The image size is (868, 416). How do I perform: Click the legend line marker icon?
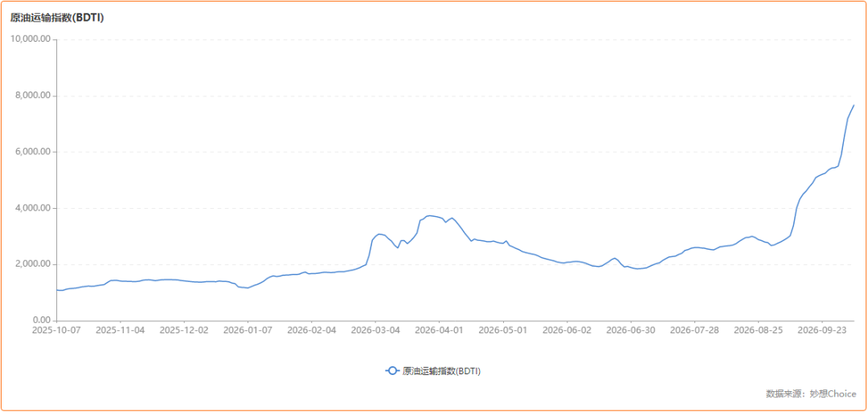pos(392,371)
